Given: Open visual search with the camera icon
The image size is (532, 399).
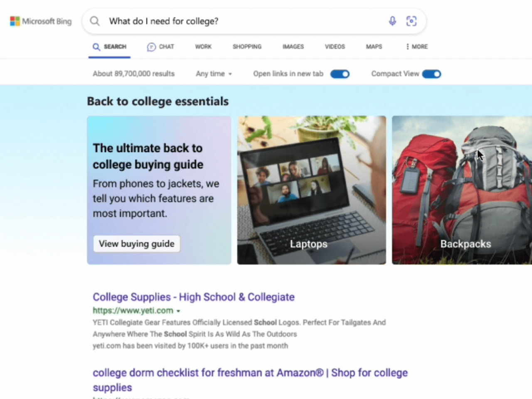Looking at the screenshot, I should pyautogui.click(x=411, y=21).
